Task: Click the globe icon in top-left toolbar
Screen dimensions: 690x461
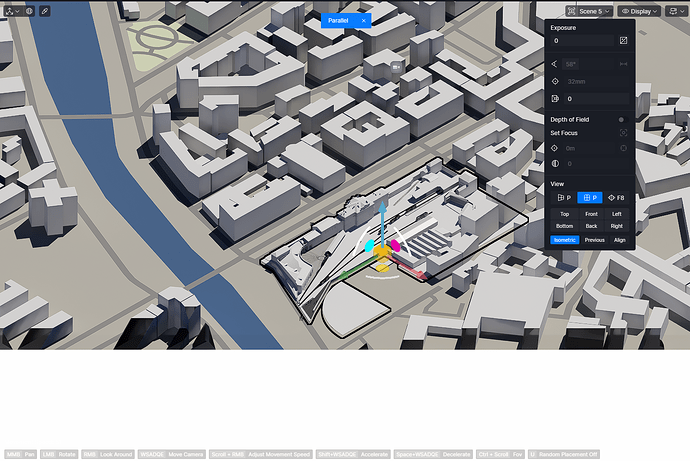Action: (x=29, y=11)
